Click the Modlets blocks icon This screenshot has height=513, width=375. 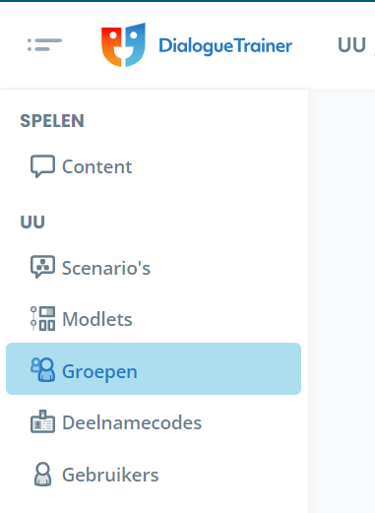click(43, 318)
